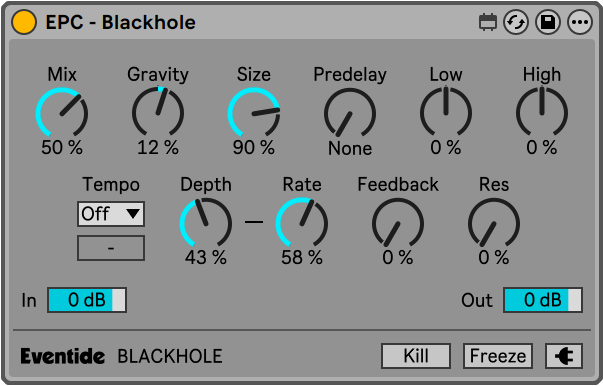This screenshot has height=386, width=604.
Task: Click the Mix value 50 %
Action: tap(62, 148)
